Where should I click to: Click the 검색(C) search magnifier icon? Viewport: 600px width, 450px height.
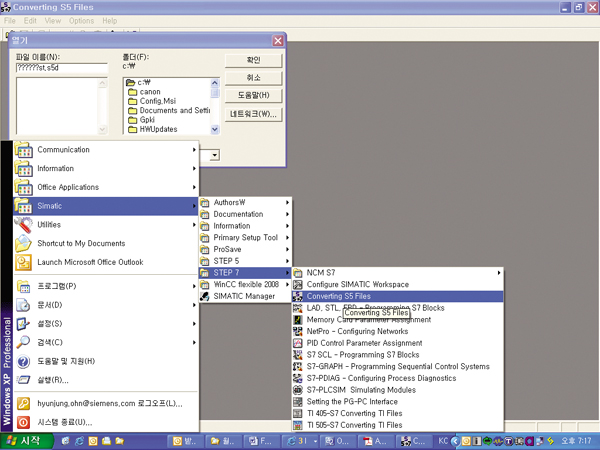[x=23, y=342]
